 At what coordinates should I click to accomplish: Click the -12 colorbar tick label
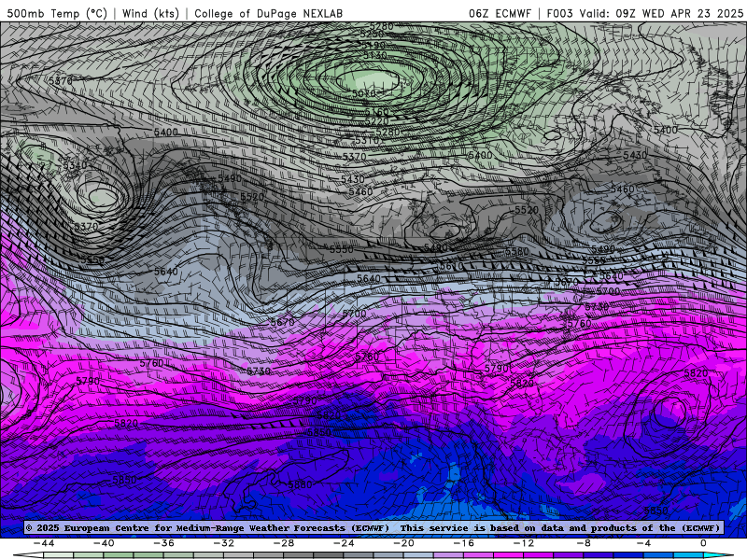tap(524, 543)
